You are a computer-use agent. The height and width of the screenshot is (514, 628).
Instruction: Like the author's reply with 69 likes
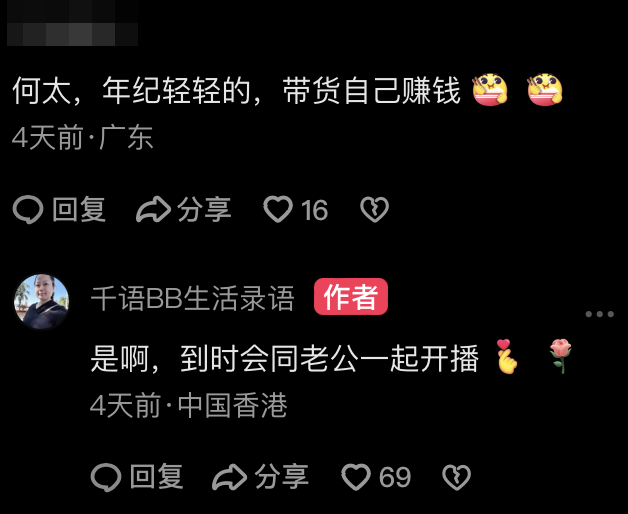(356, 477)
